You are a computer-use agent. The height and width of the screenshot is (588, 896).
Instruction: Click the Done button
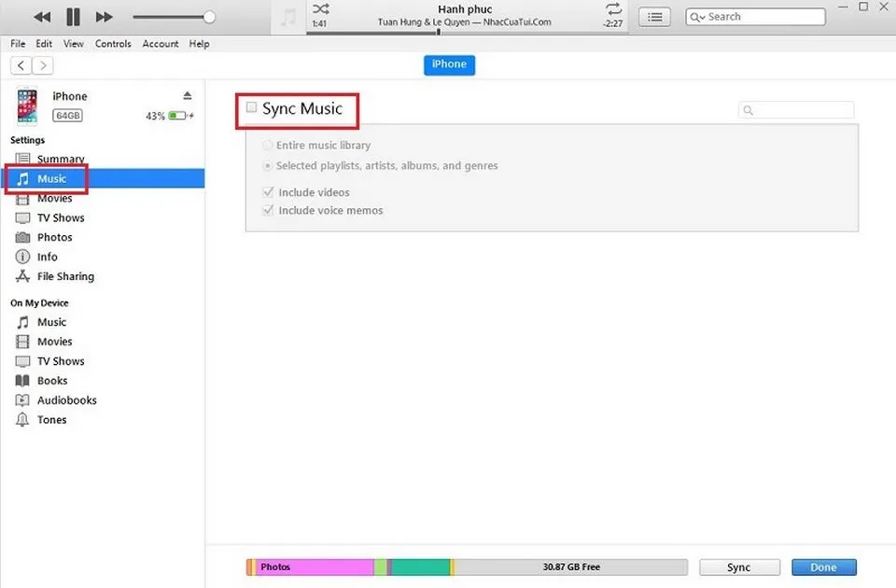pyautogui.click(x=823, y=567)
